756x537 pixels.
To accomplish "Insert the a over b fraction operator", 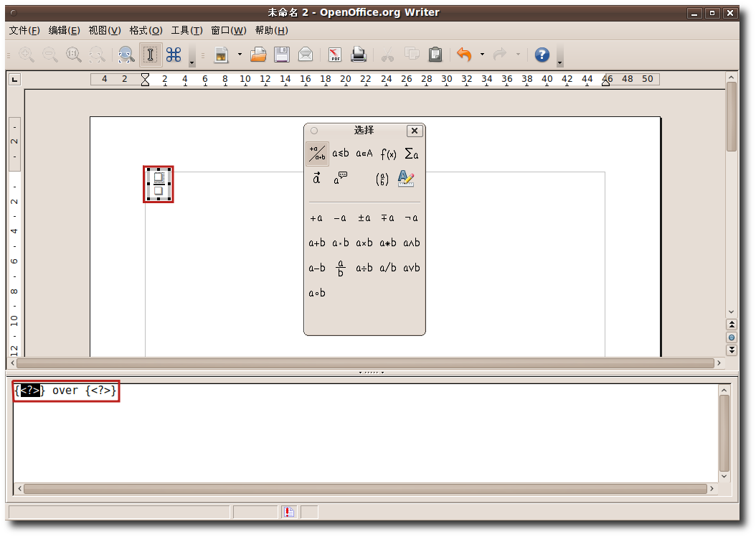I will pos(341,268).
